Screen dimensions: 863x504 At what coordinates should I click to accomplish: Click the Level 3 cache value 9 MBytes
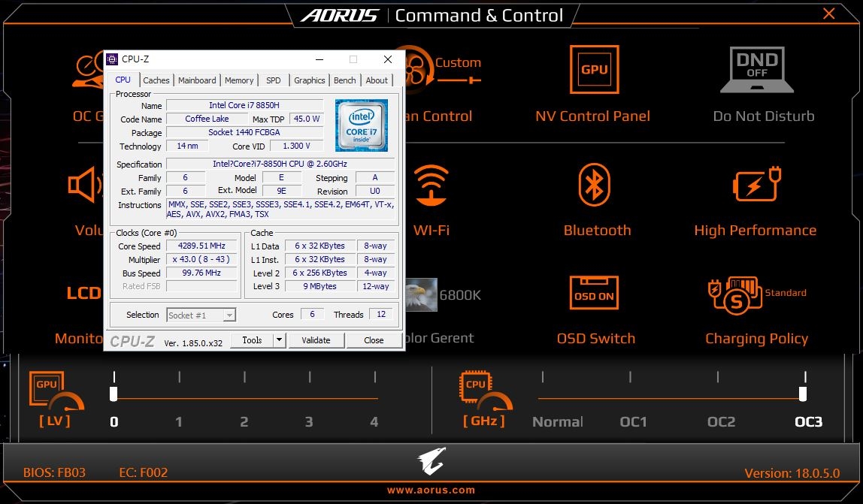319,286
